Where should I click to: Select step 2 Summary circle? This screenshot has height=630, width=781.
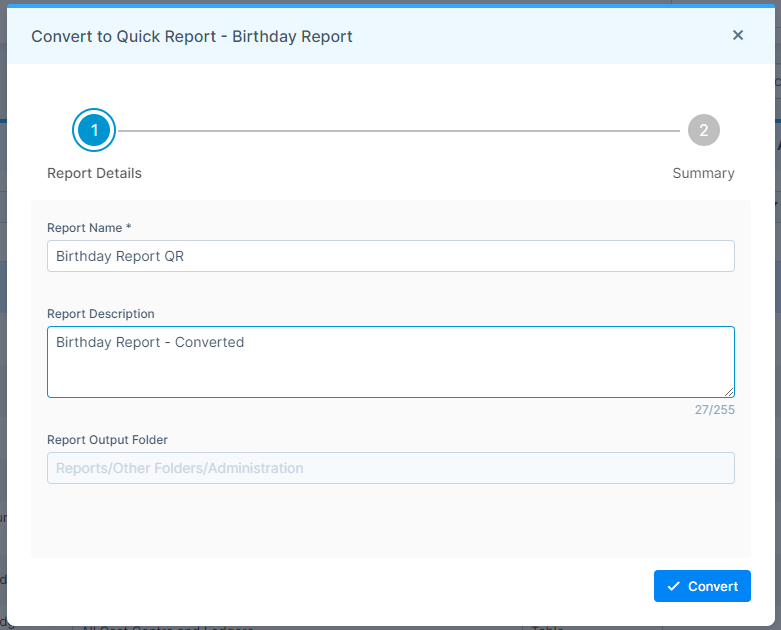pos(703,130)
